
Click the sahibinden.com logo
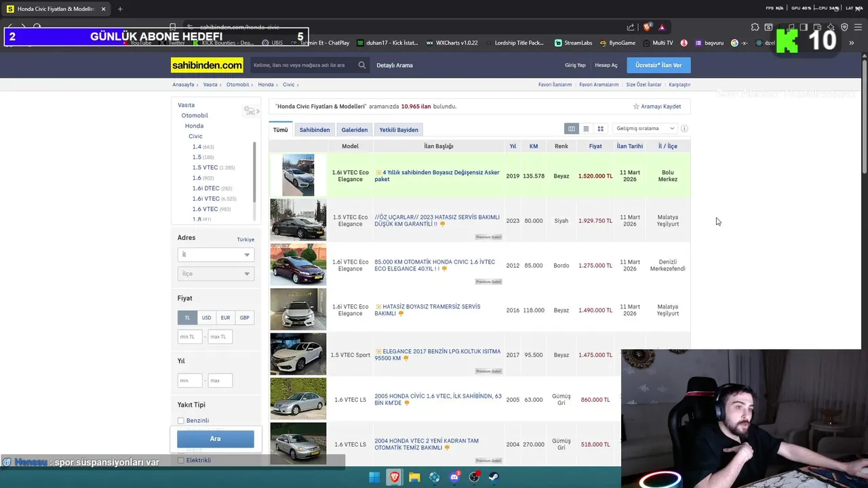(207, 65)
